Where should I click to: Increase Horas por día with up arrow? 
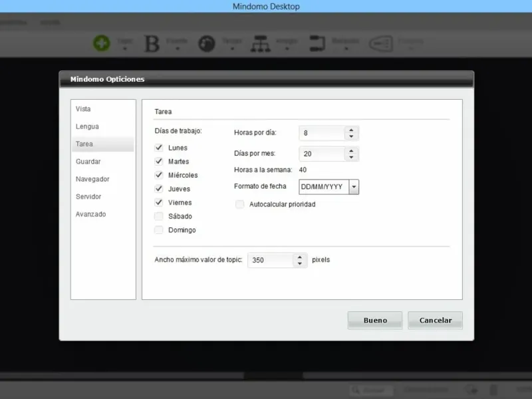[351, 130]
